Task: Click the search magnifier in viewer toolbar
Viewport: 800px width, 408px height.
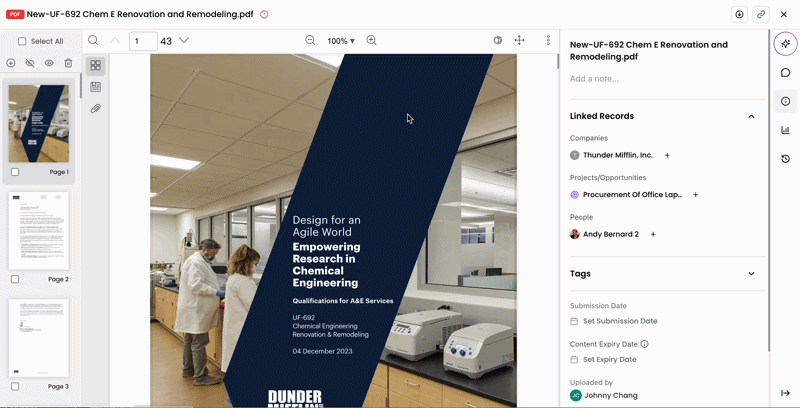Action: point(93,40)
